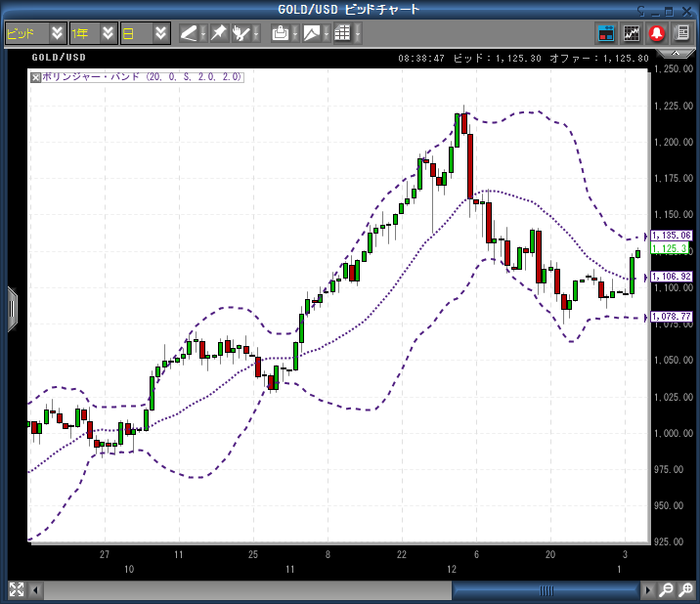Click the fit-to-screen expand icon
The width and height of the screenshot is (700, 604).
pyautogui.click(x=17, y=590)
